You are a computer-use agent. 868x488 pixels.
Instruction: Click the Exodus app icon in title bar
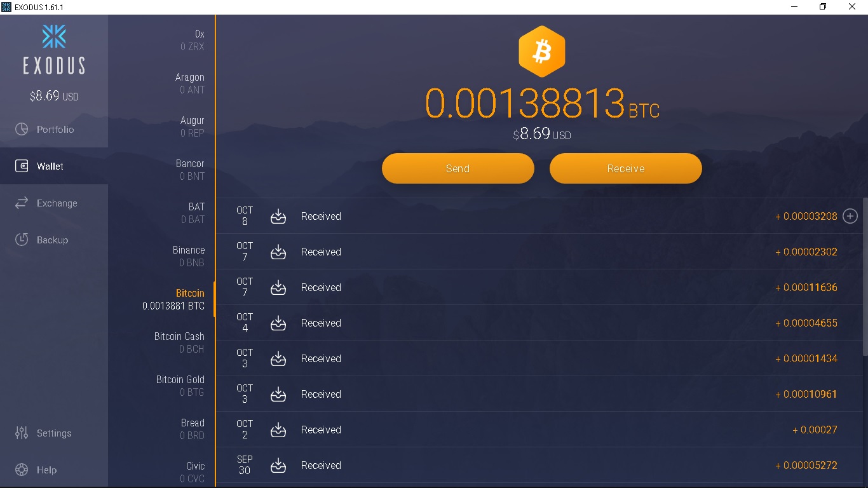tap(7, 7)
